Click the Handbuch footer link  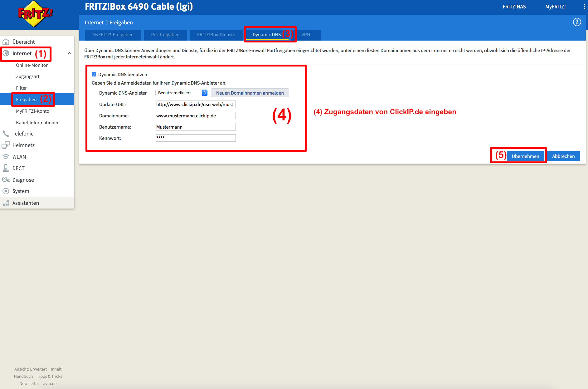(x=23, y=376)
